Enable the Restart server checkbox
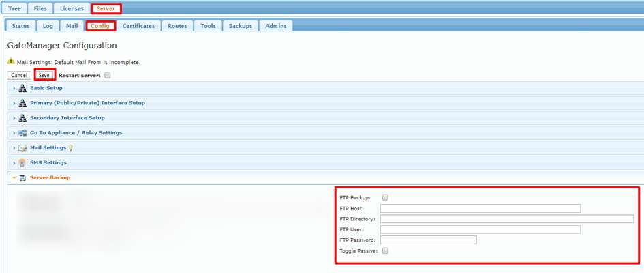 point(107,76)
